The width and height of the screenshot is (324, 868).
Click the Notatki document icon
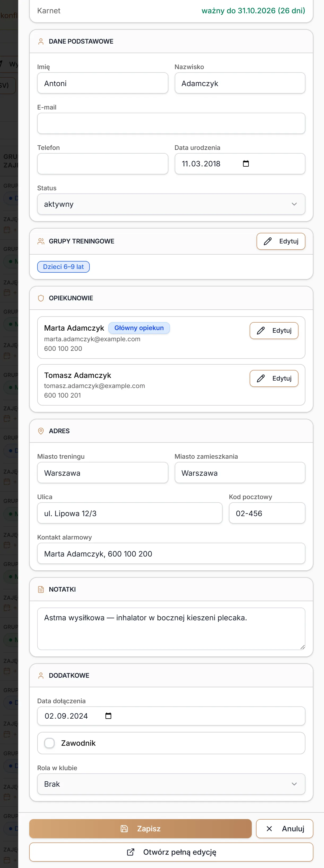pos(41,589)
